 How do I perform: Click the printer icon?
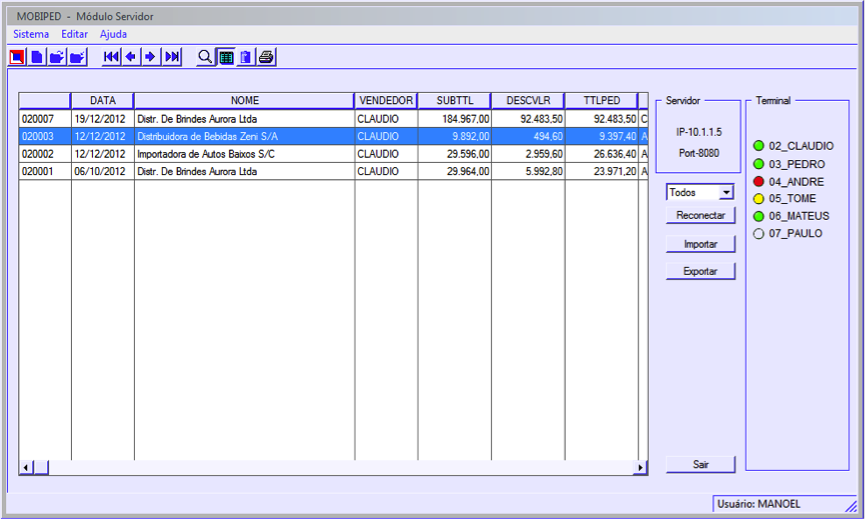point(266,57)
